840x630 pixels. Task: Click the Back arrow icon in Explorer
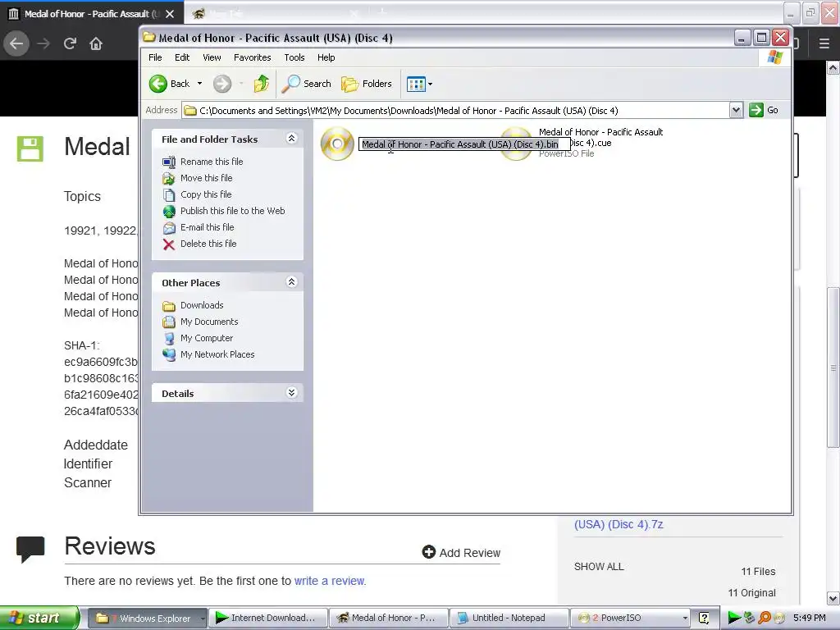pos(158,84)
